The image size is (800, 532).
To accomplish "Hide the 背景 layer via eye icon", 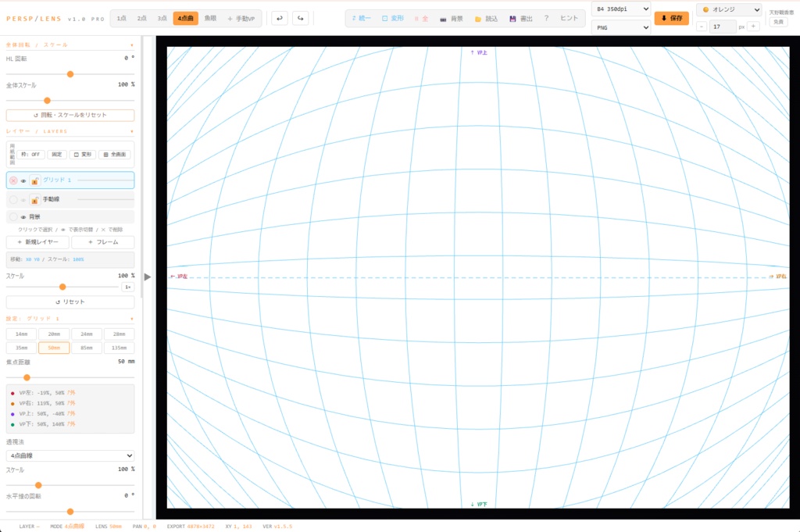I will coord(23,216).
